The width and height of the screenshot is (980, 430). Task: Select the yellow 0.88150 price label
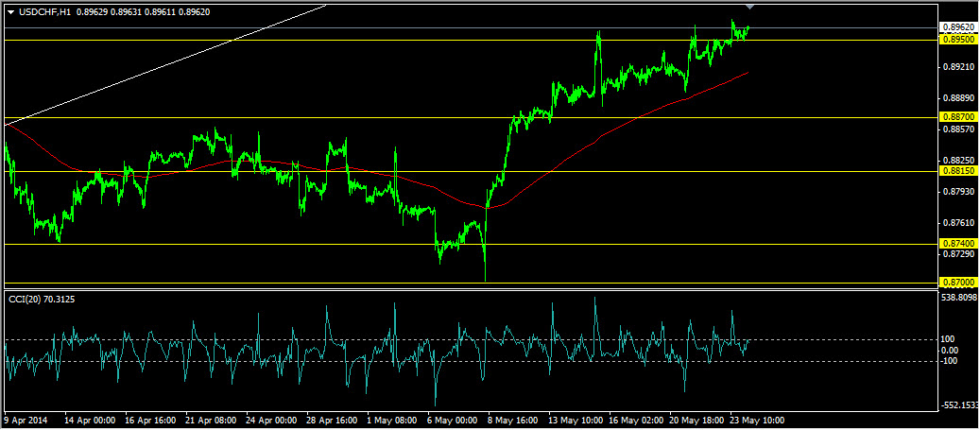pos(957,171)
